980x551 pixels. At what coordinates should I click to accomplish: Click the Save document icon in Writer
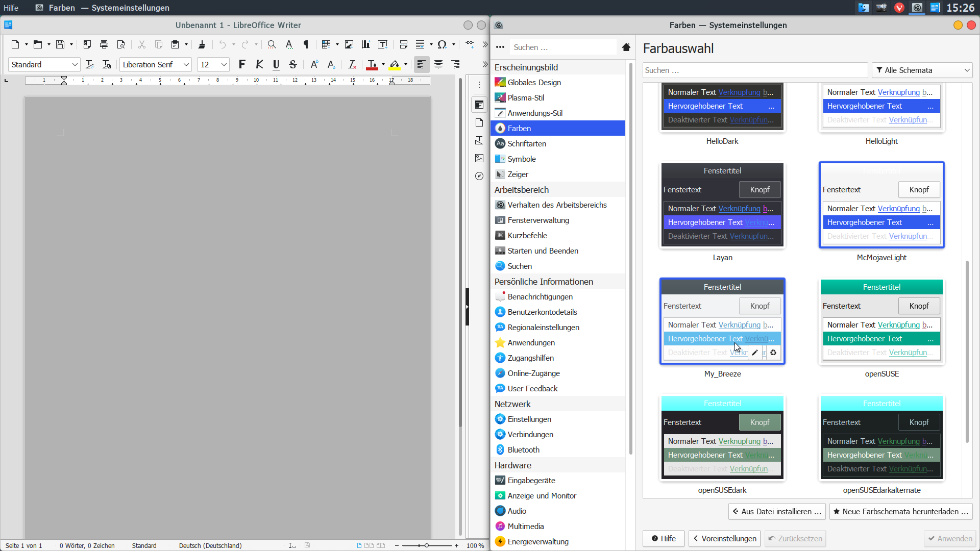point(60,44)
